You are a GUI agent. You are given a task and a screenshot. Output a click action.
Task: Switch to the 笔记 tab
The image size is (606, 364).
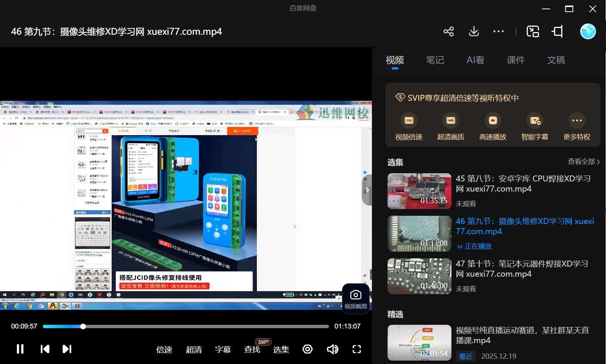(435, 60)
